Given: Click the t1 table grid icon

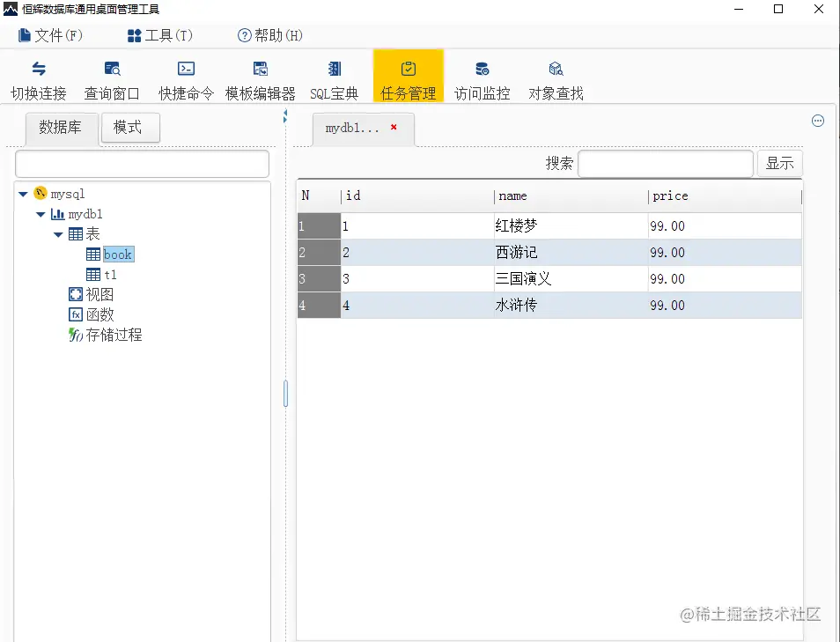Looking at the screenshot, I should coord(93,275).
